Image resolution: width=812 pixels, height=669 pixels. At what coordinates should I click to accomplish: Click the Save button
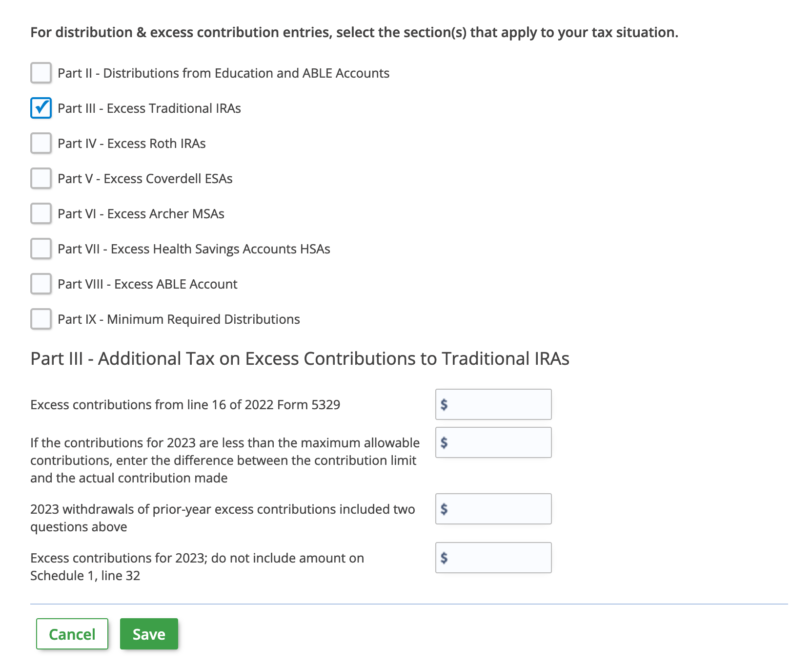(149, 634)
